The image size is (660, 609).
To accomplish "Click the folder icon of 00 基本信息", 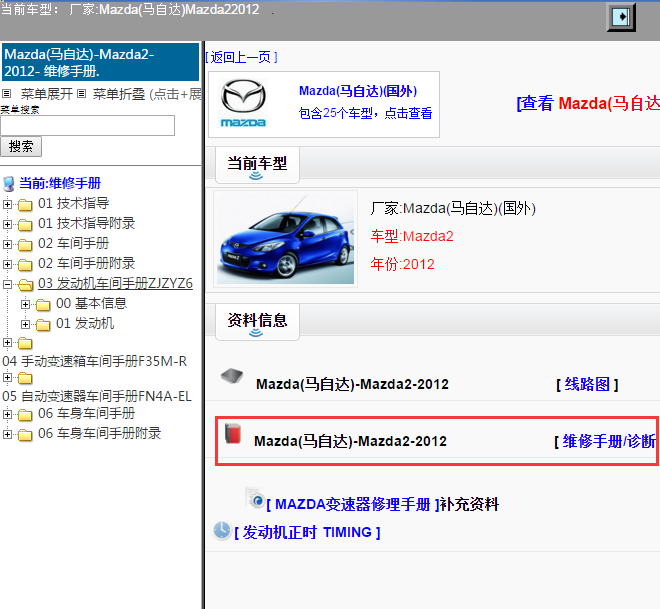I will coord(43,304).
